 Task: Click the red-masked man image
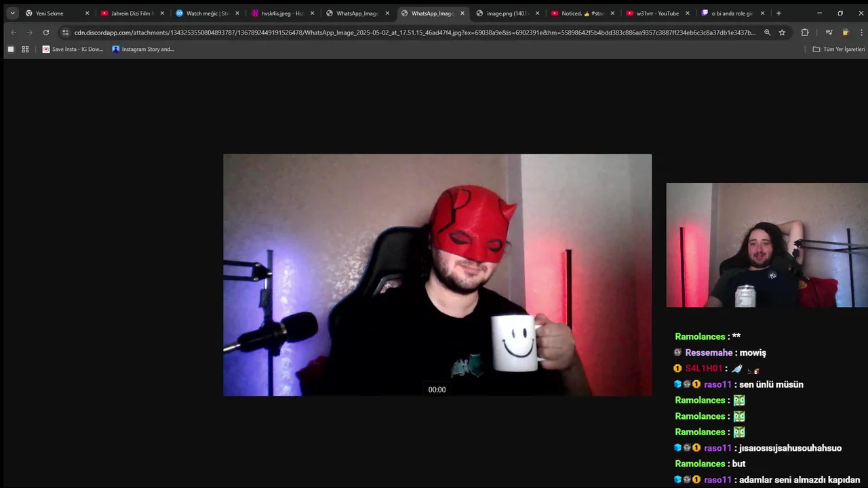click(437, 274)
